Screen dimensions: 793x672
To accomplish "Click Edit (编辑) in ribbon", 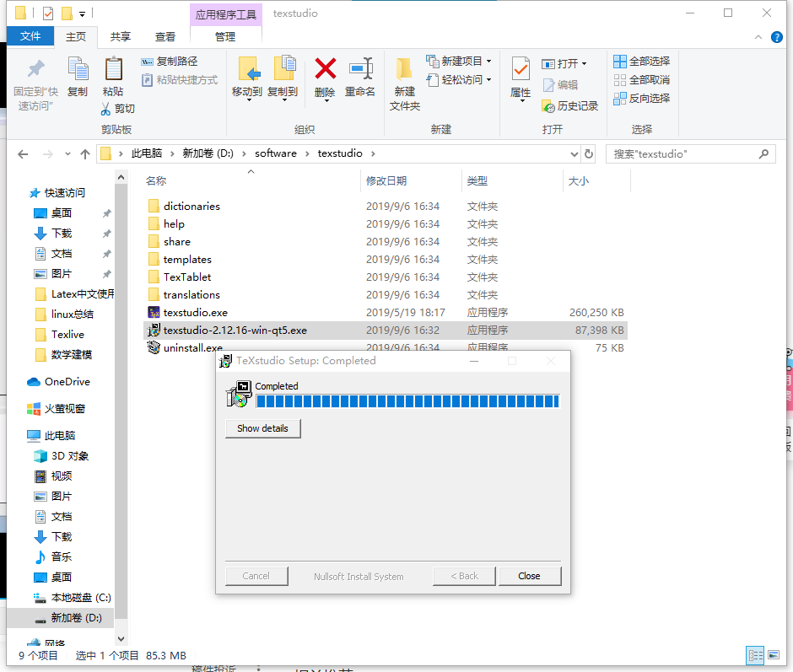I will pyautogui.click(x=560, y=85).
